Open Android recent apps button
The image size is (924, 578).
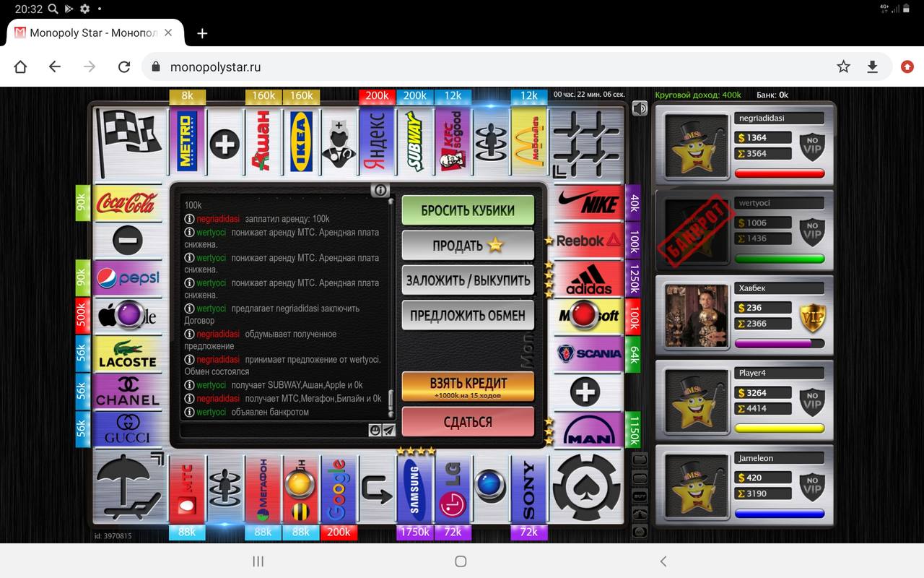coord(258,561)
